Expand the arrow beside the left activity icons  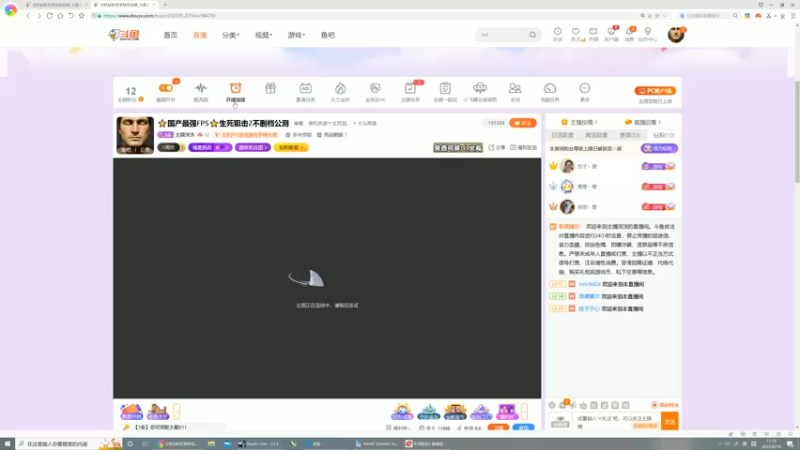(177, 411)
